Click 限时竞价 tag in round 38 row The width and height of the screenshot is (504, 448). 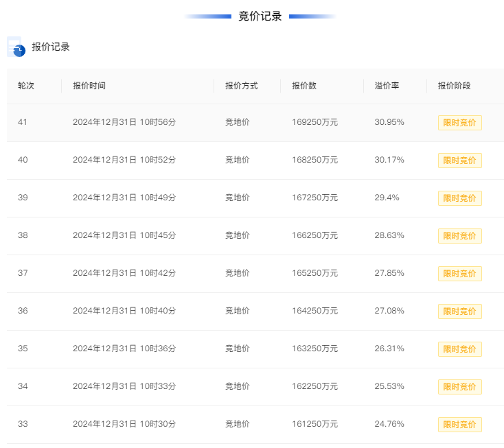[x=459, y=236]
